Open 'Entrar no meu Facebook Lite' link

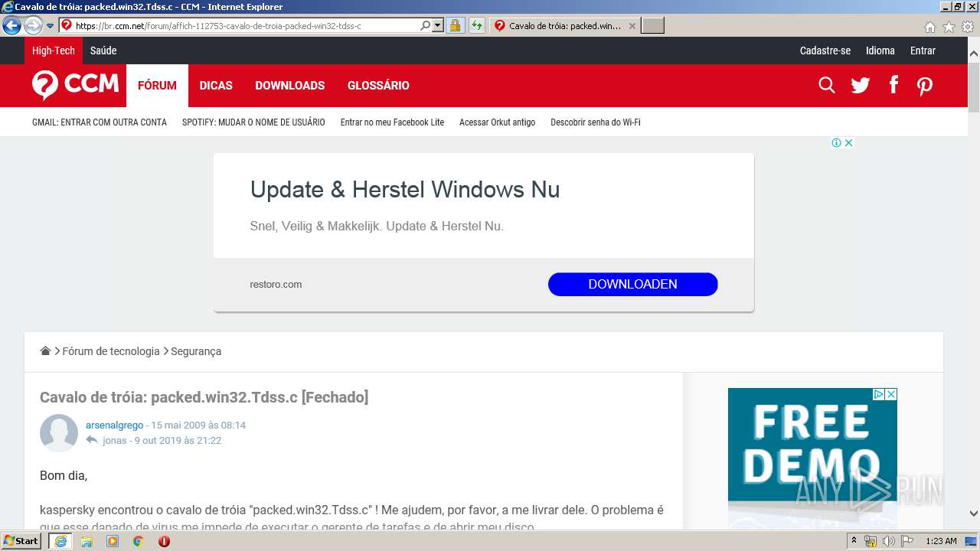click(x=392, y=122)
